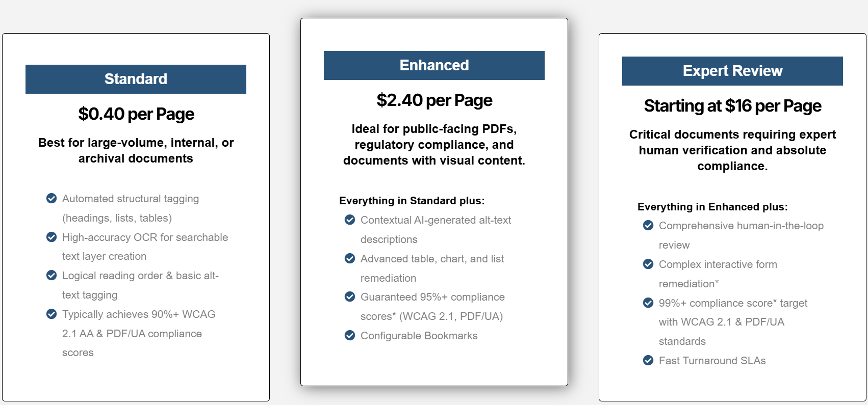Image resolution: width=868 pixels, height=405 pixels.
Task: Select the Enhanced plan header
Action: pyautogui.click(x=434, y=65)
